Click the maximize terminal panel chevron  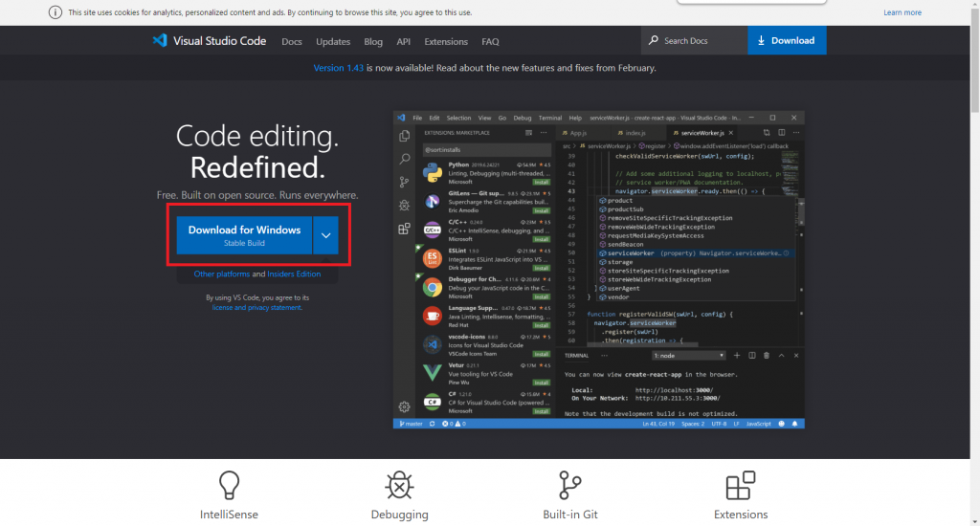click(781, 356)
